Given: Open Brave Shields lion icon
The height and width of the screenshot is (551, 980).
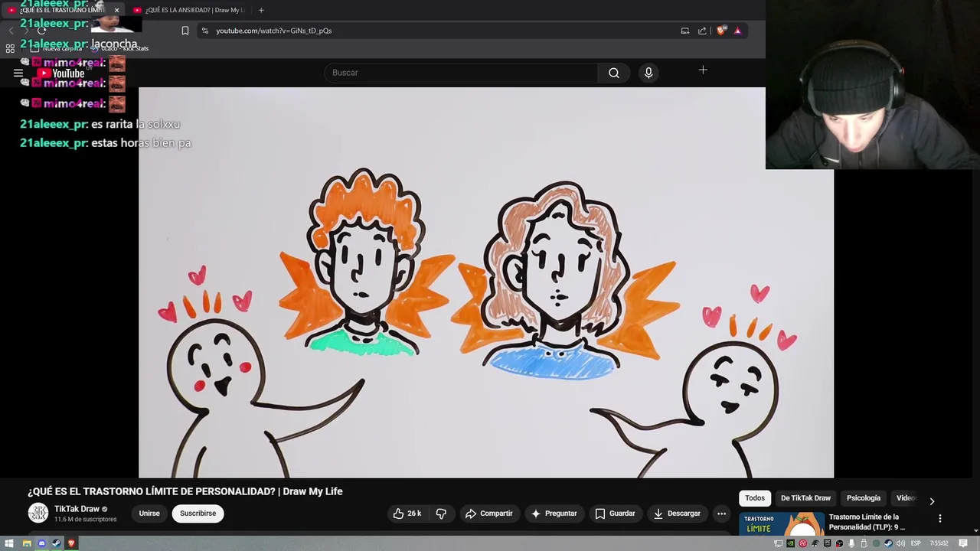Looking at the screenshot, I should tap(720, 31).
